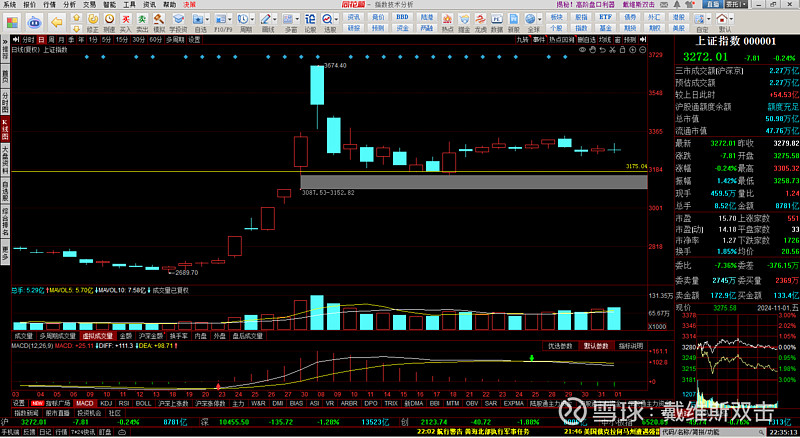Select the hand pan tool above chart
This screenshot has width=800, height=438.
click(592, 50)
